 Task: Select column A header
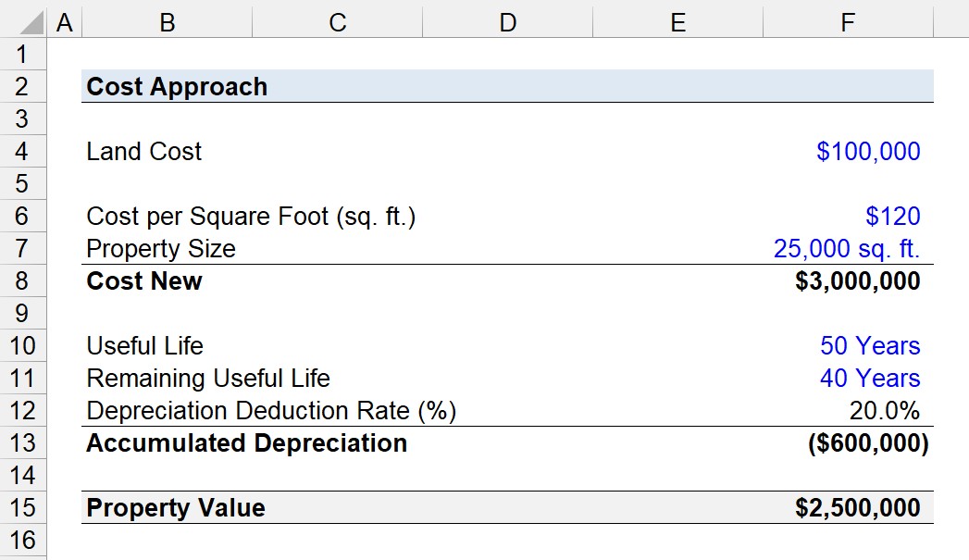click(x=64, y=22)
